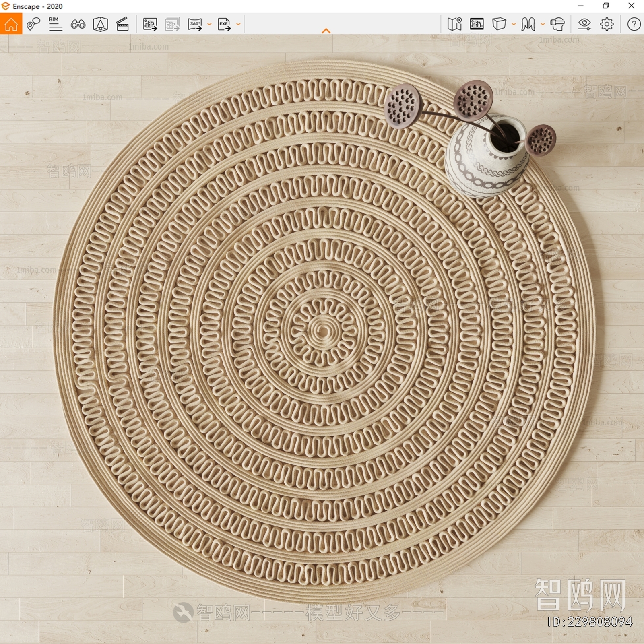
Task: Open the video editor clapperboard icon
Action: tap(122, 24)
